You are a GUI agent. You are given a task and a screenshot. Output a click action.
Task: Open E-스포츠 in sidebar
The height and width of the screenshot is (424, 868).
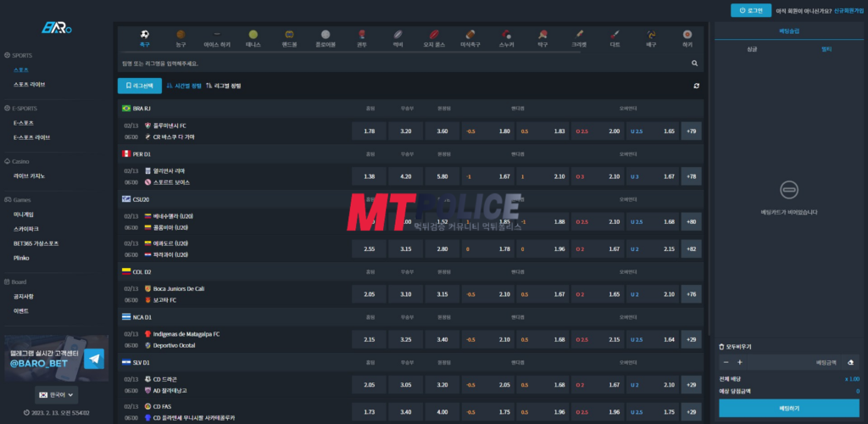pos(24,123)
